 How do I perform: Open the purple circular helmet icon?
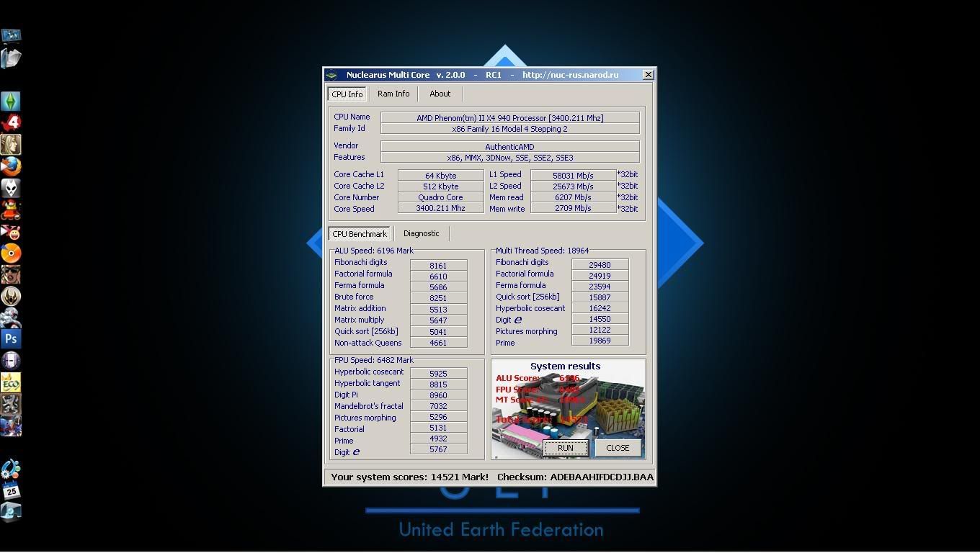[11, 361]
